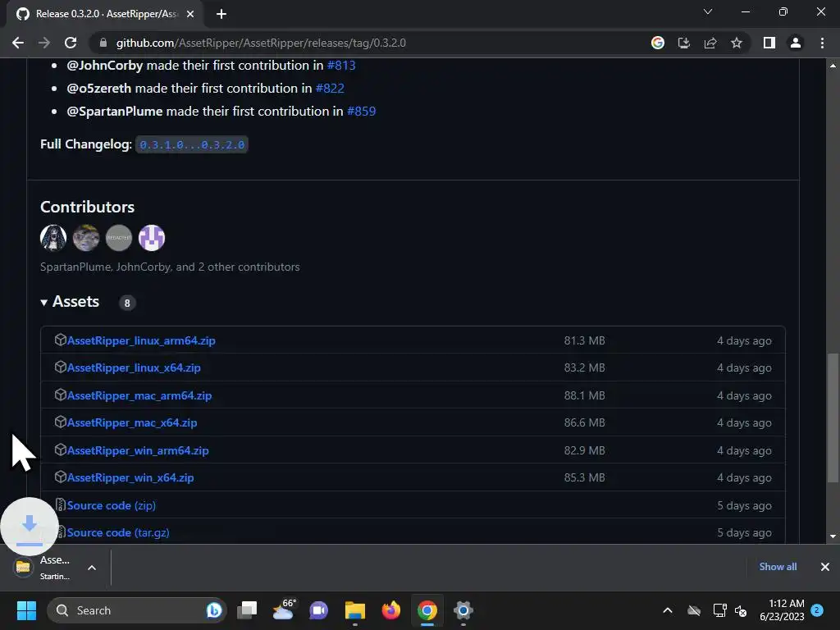Click package icon beside AssetRipper_win_x64.zip
Image resolution: width=840 pixels, height=630 pixels.
(60, 477)
